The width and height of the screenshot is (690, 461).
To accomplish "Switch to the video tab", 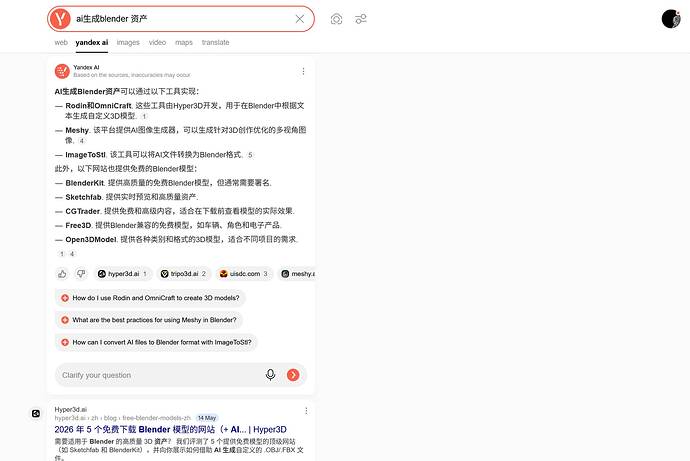I will (x=157, y=43).
